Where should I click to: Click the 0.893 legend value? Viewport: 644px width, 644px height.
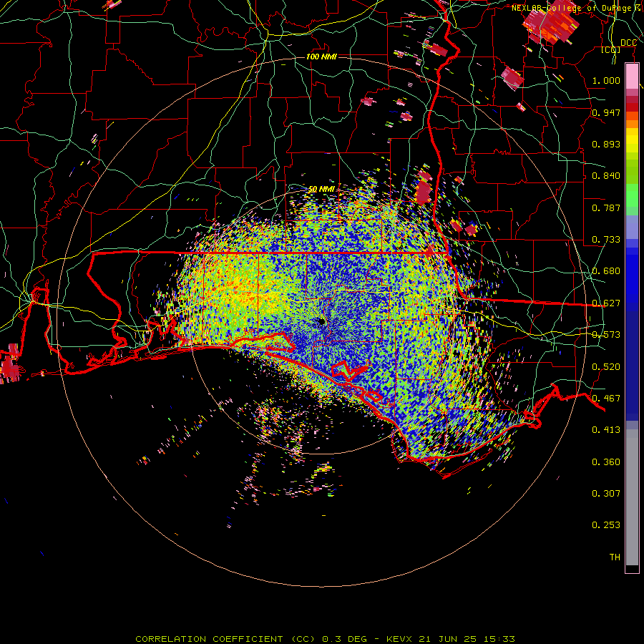pos(606,144)
